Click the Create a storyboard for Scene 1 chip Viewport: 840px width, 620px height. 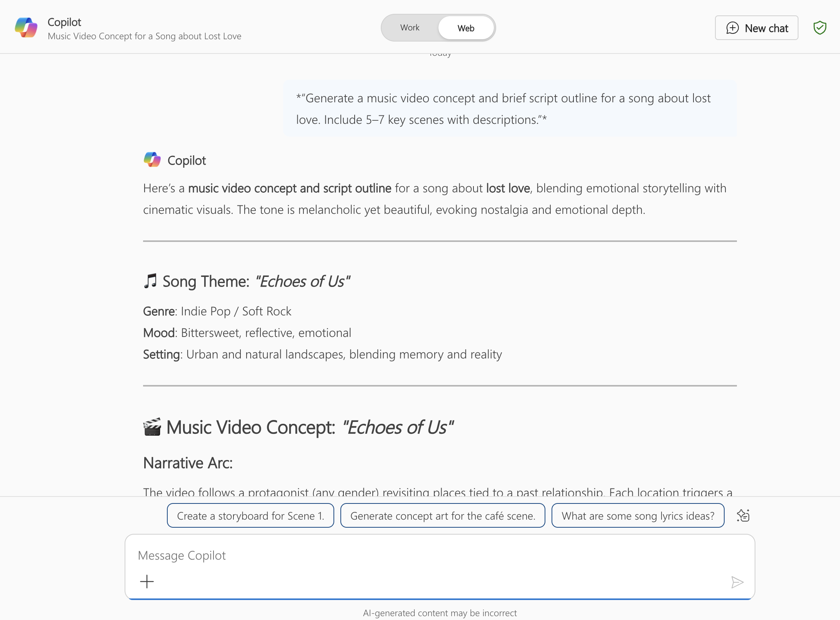[250, 515]
